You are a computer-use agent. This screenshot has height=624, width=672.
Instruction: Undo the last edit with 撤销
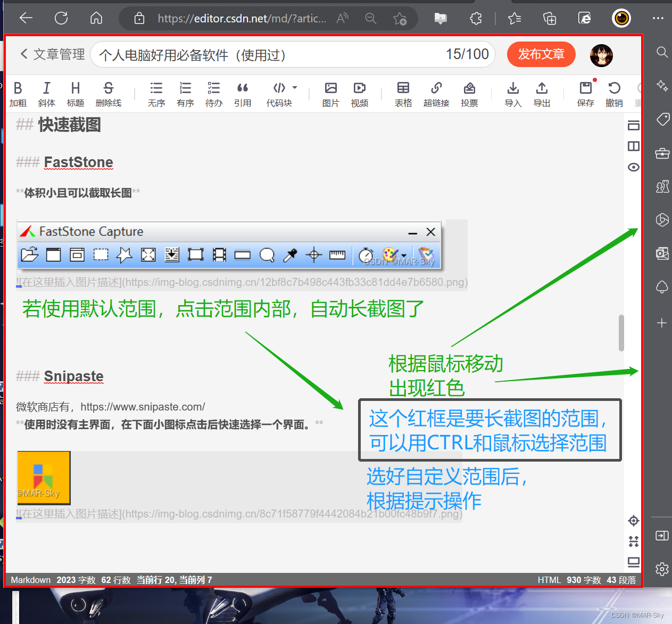[x=614, y=94]
